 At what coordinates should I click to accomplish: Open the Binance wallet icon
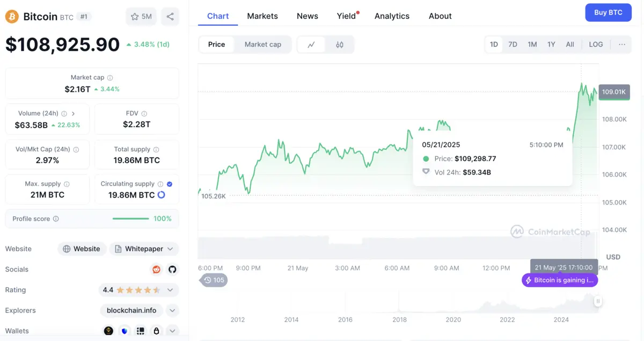coord(109,331)
